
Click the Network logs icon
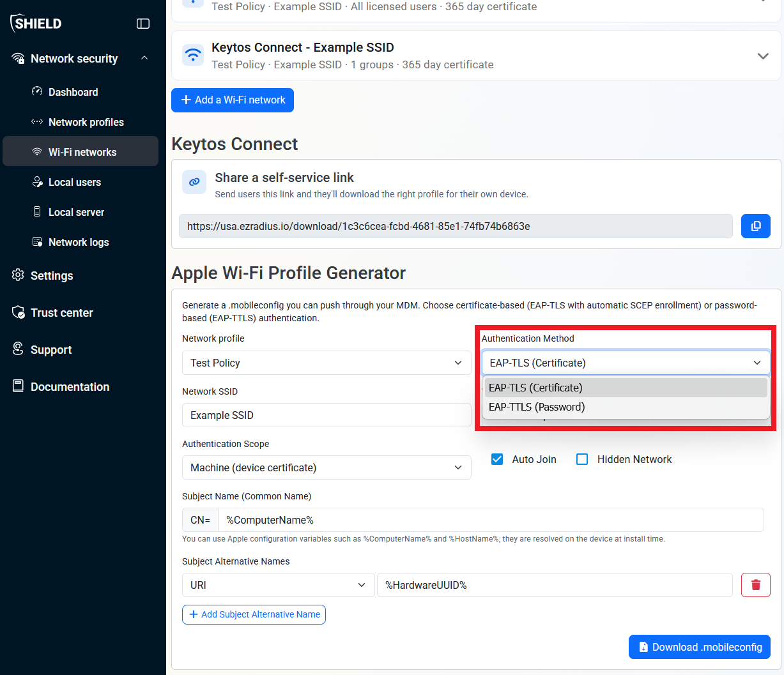click(x=37, y=241)
